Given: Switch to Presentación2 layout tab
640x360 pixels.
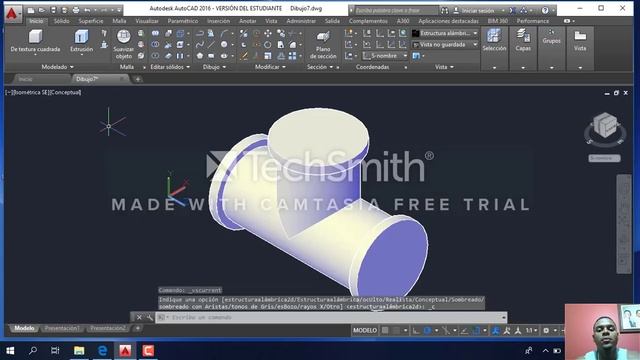Looking at the screenshot, I should (108, 328).
